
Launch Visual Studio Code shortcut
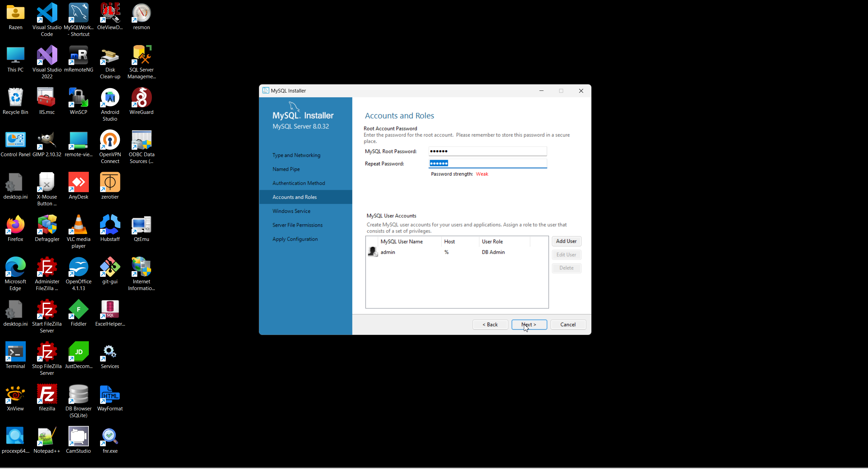click(x=47, y=14)
